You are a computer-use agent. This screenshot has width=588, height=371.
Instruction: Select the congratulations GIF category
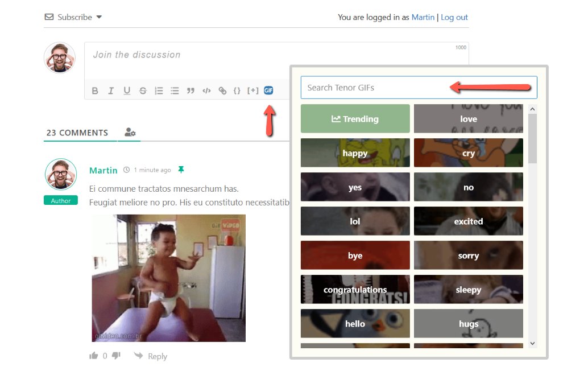(355, 289)
